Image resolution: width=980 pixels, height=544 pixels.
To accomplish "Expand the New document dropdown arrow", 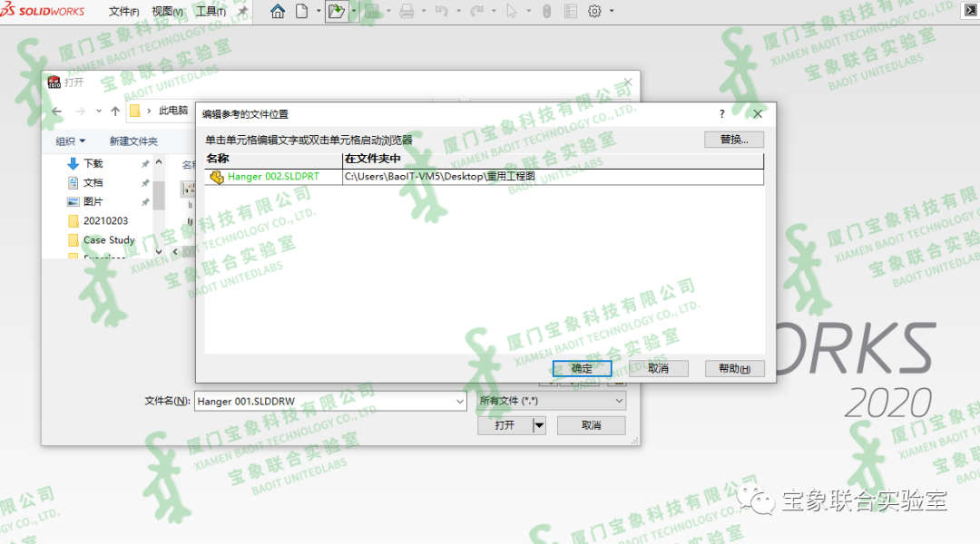I will tap(318, 11).
